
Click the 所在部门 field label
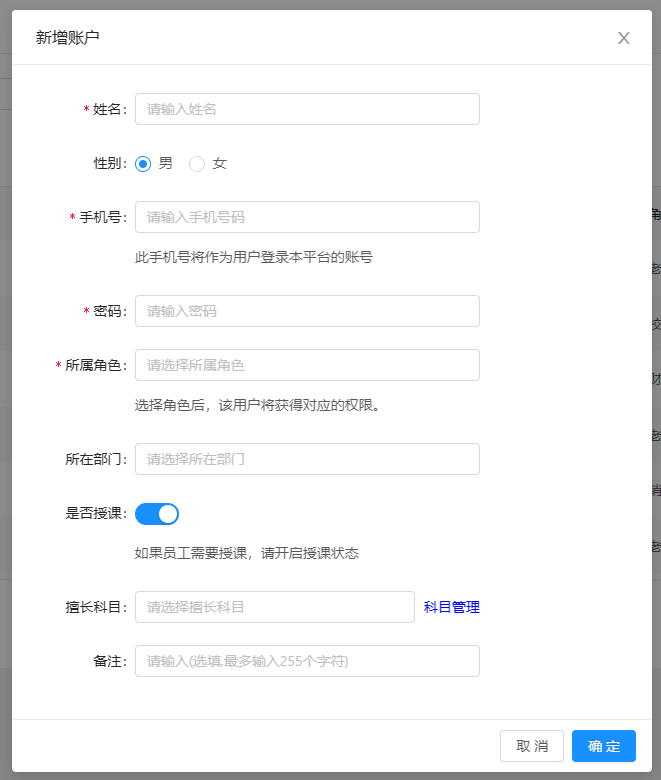click(x=96, y=460)
